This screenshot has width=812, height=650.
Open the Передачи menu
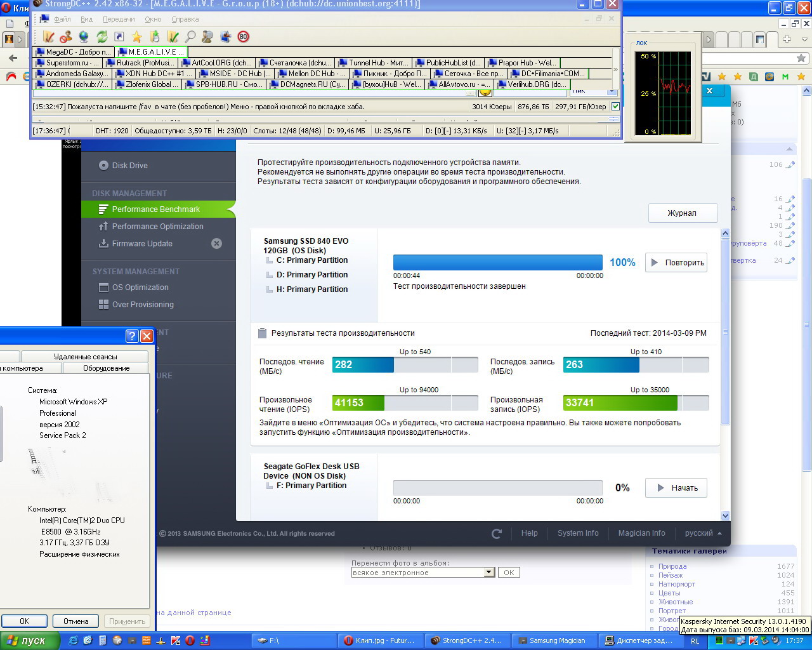click(119, 19)
